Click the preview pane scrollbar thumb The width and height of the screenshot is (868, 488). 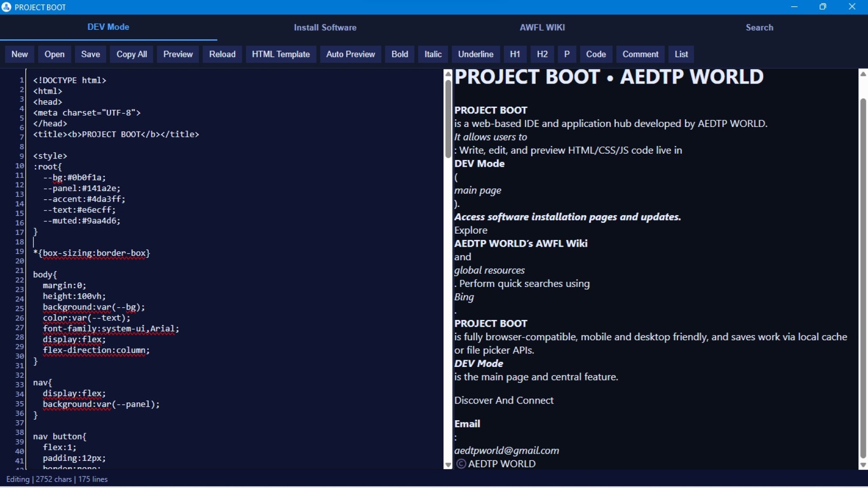point(863,278)
